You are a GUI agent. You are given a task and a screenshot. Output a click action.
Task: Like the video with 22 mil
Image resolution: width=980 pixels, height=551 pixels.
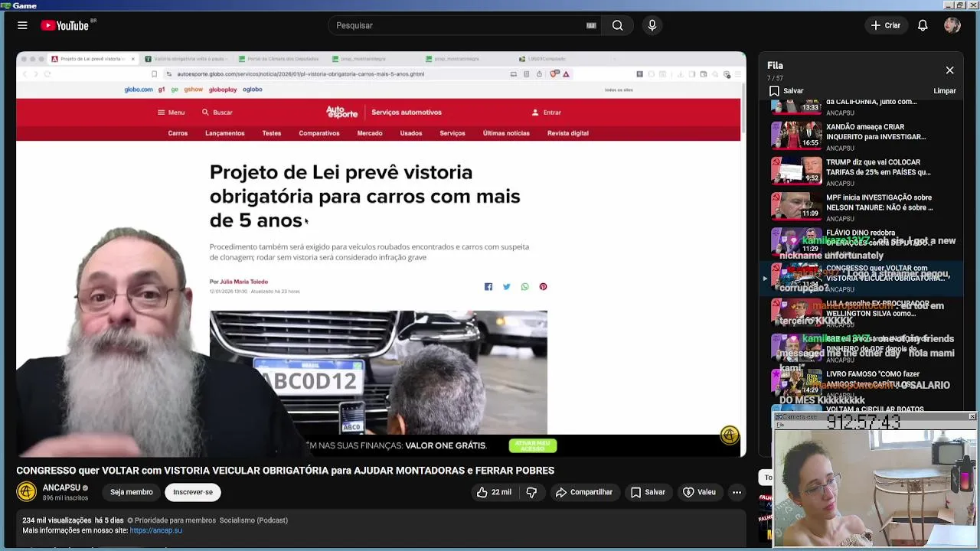pyautogui.click(x=494, y=492)
